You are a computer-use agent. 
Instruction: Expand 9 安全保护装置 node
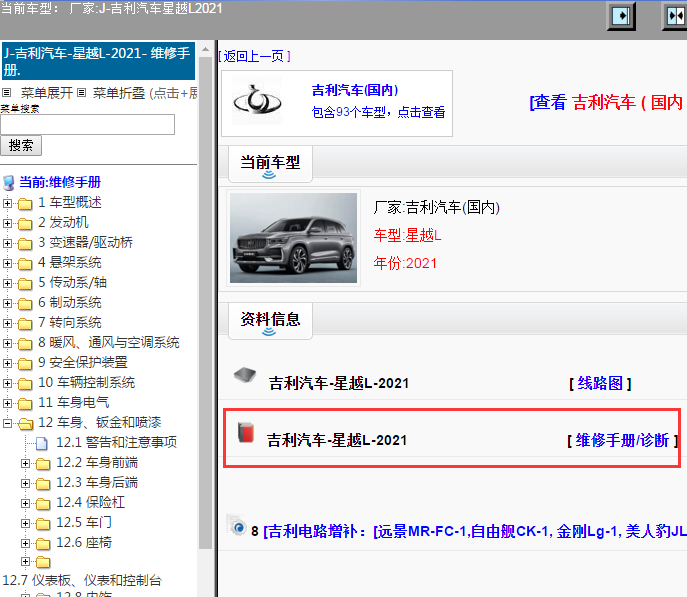[x=7, y=363]
